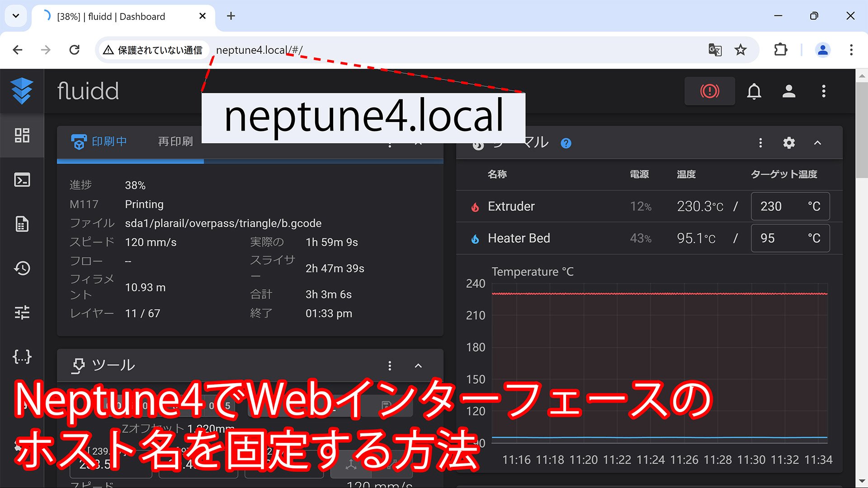Open the fluidd top-bar three-dot menu
868x488 pixels.
click(x=824, y=91)
